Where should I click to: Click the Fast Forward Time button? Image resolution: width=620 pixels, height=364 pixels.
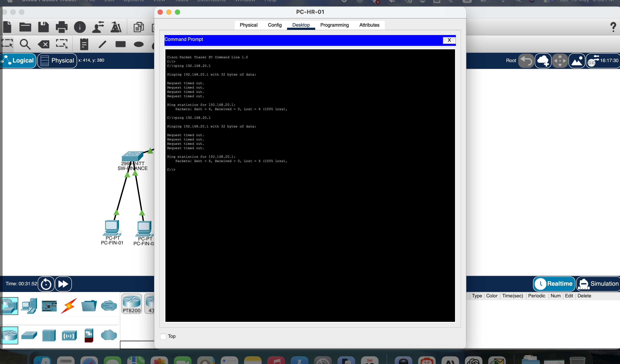63,284
